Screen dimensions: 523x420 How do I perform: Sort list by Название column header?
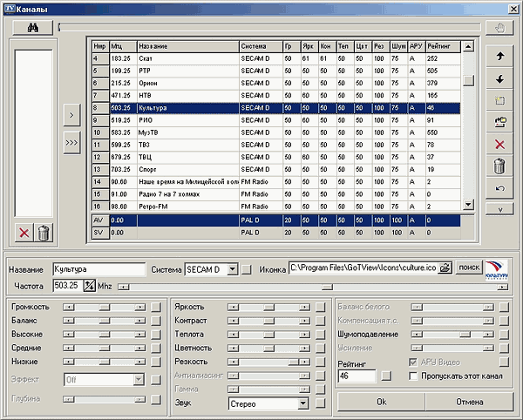coord(187,45)
